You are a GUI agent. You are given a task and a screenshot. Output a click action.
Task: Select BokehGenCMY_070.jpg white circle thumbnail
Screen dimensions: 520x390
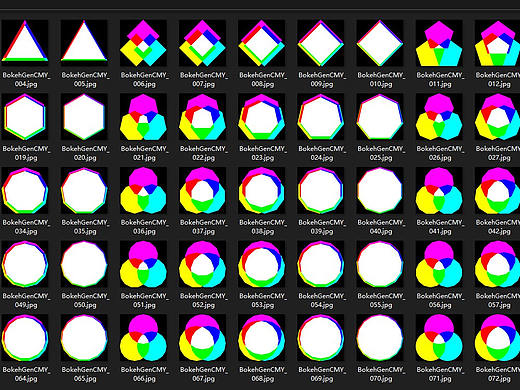pos(380,338)
